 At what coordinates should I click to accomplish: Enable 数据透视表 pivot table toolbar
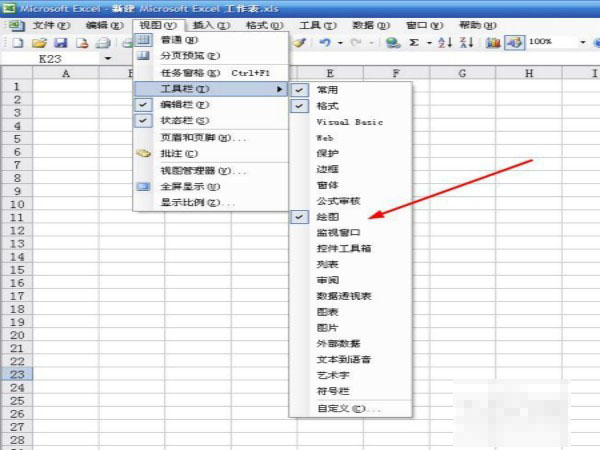pyautogui.click(x=351, y=296)
